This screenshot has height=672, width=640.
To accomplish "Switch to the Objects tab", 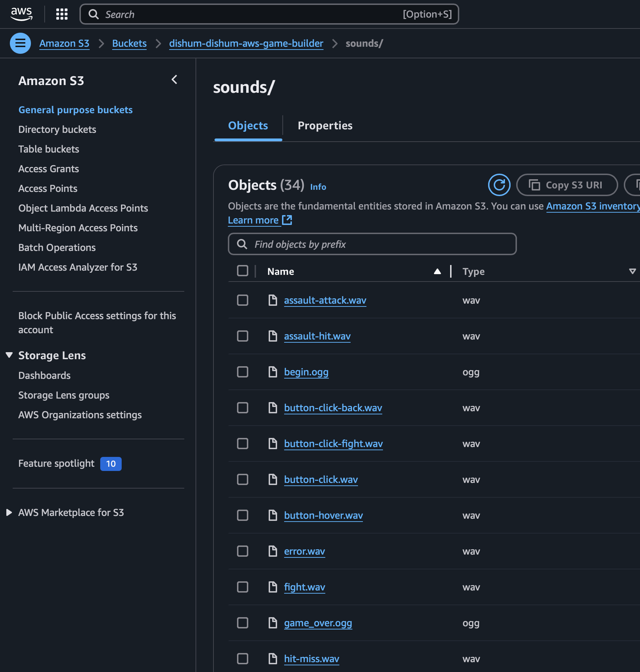I will (248, 126).
